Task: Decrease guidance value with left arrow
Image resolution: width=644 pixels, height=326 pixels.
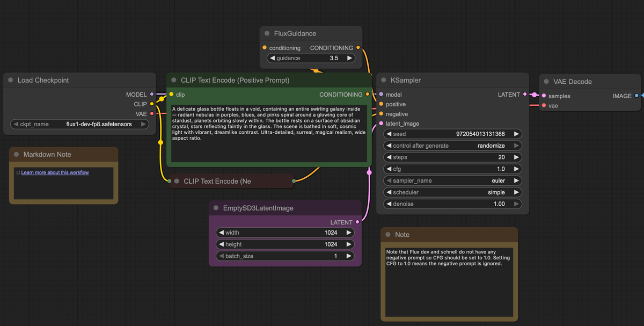Action: coord(272,58)
